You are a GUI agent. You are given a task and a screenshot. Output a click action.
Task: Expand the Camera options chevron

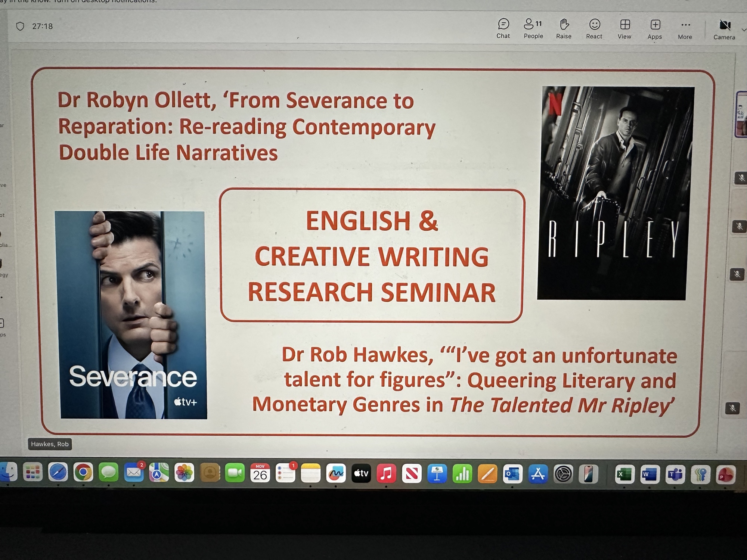743,30
